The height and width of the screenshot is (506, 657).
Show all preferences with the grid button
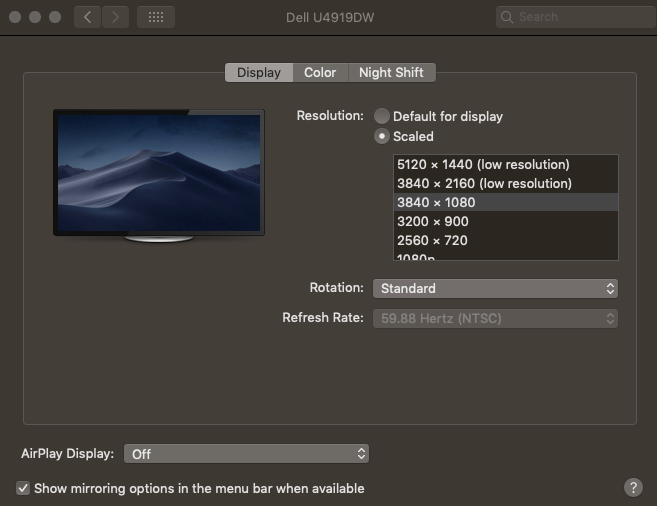click(156, 17)
